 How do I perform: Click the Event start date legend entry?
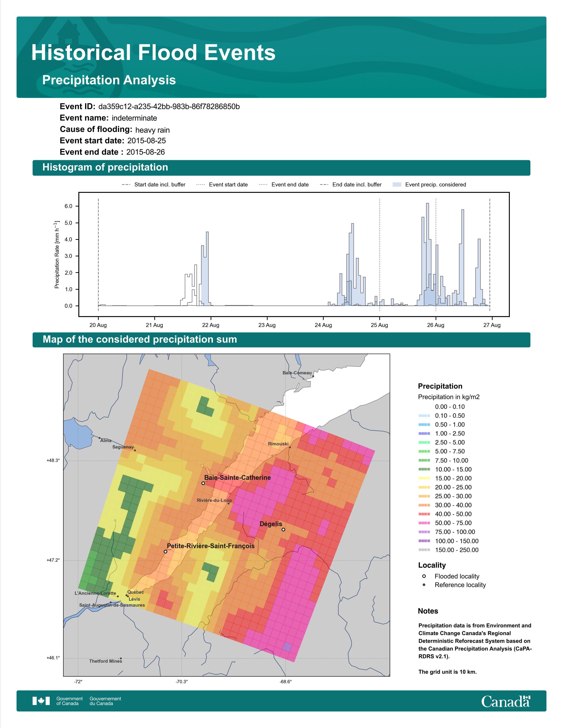222,185
